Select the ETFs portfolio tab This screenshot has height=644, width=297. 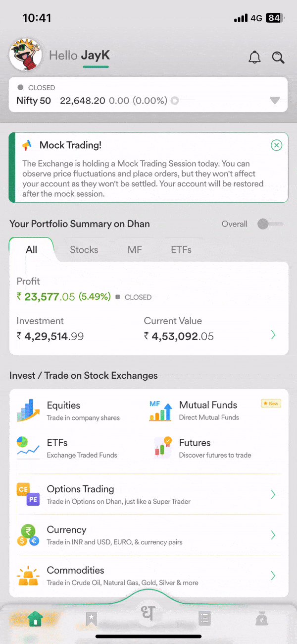click(x=181, y=250)
